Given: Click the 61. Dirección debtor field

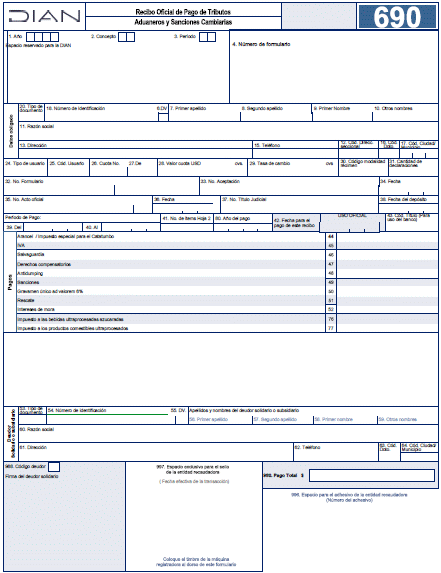Looking at the screenshot, I should pos(156,452).
